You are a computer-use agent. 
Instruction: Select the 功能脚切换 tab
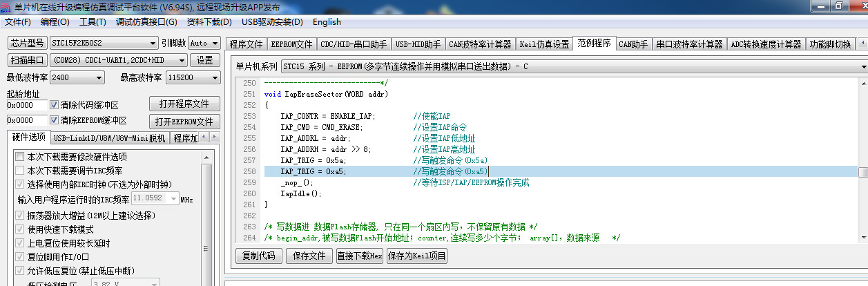(830, 44)
